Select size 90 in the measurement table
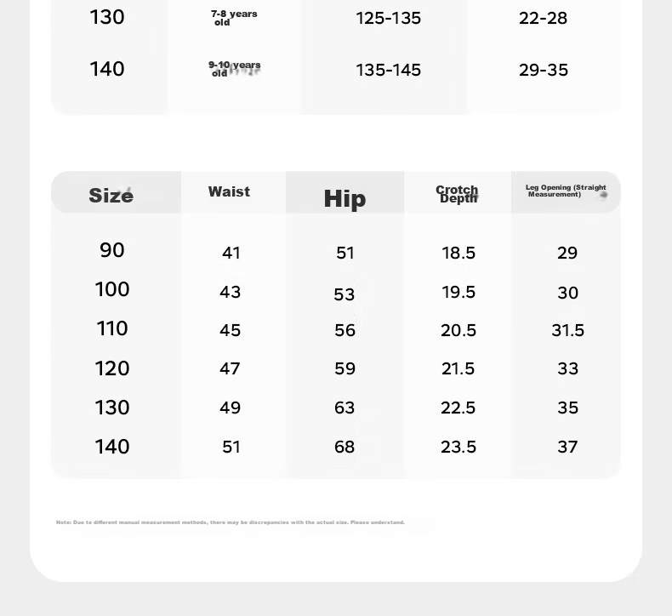The height and width of the screenshot is (616, 672). 112,250
